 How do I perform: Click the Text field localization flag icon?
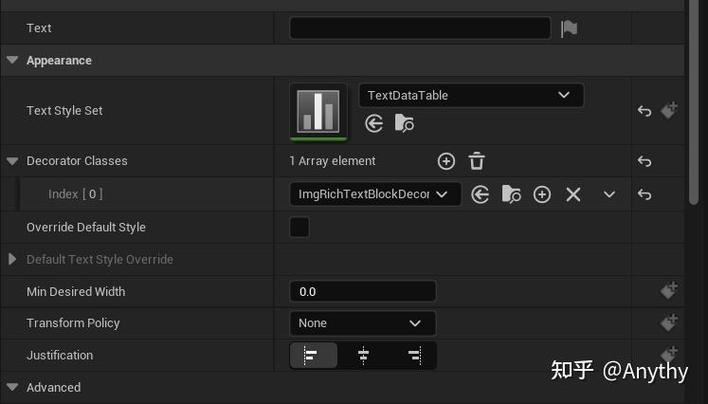click(x=569, y=28)
